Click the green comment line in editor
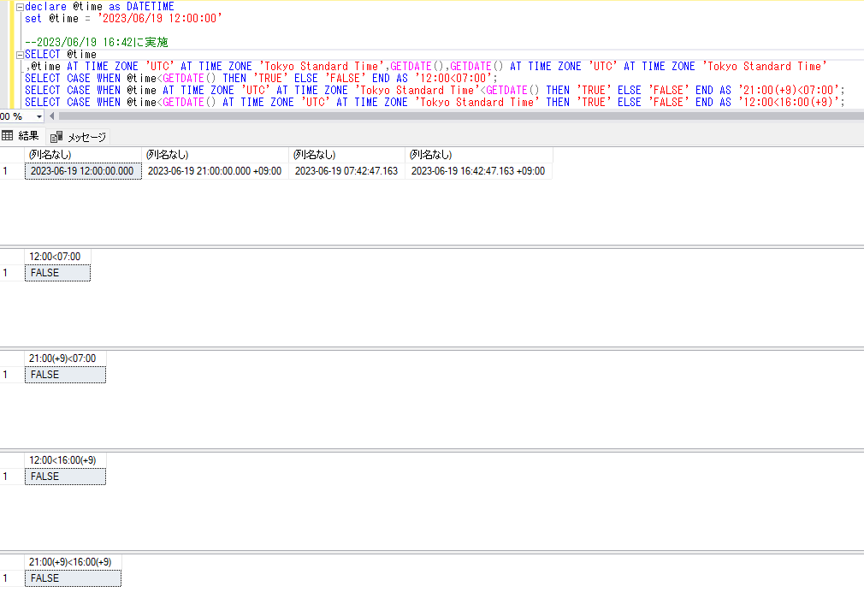The height and width of the screenshot is (616, 864). tap(97, 43)
